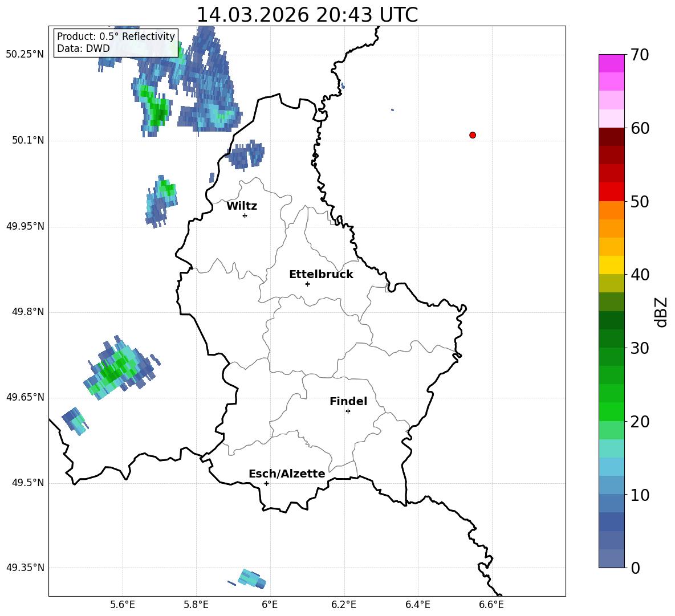Click the Wiltz city label
This screenshot has height=616, width=675.
click(x=242, y=206)
